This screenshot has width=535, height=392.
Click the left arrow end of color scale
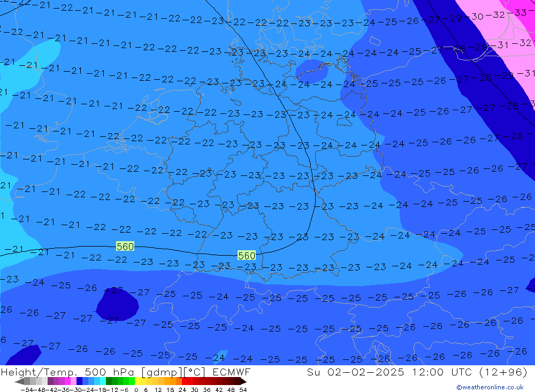tap(19, 381)
